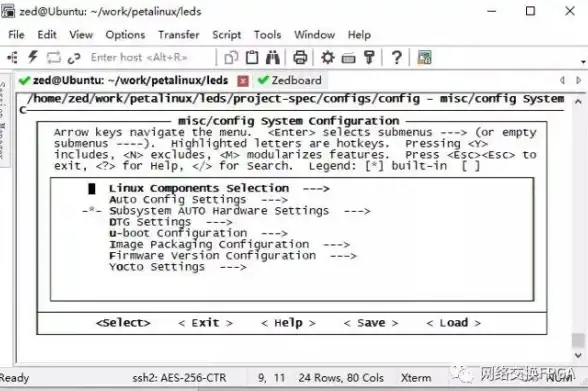Click the terminal vertical scrollbar down arrow
588x391 pixels.
tap(578, 355)
